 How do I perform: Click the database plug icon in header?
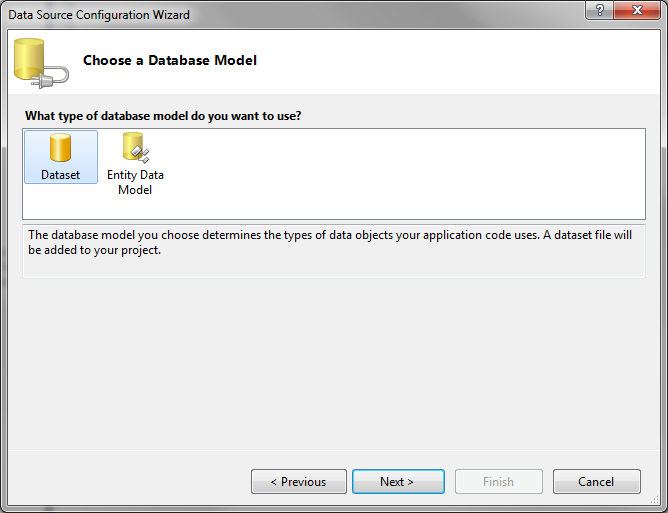pos(40,62)
